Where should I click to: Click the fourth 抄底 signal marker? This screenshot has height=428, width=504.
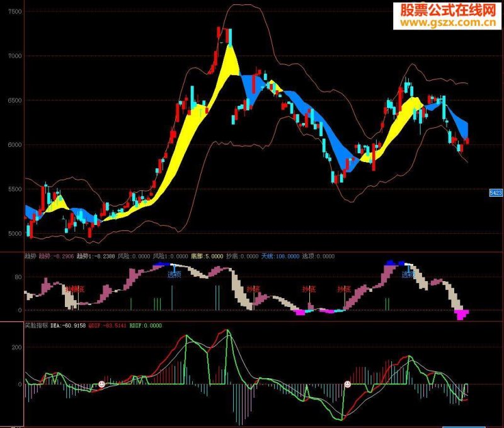344,289
